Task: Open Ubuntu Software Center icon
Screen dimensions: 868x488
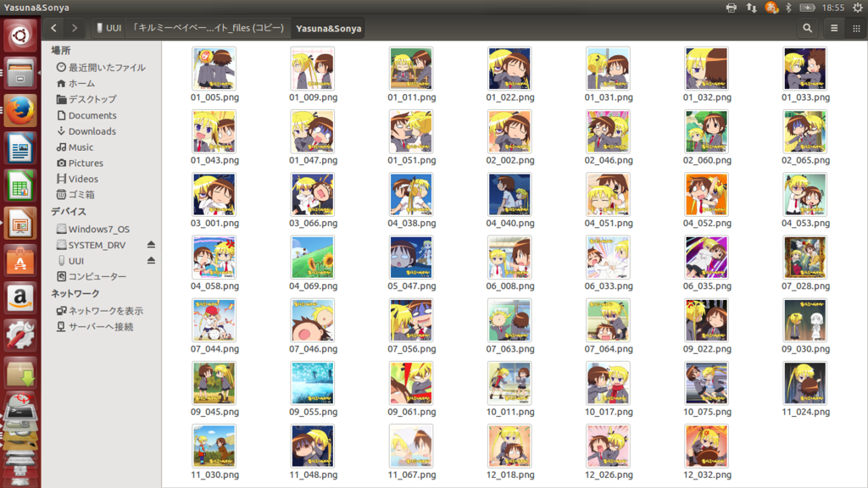Action: pyautogui.click(x=20, y=261)
